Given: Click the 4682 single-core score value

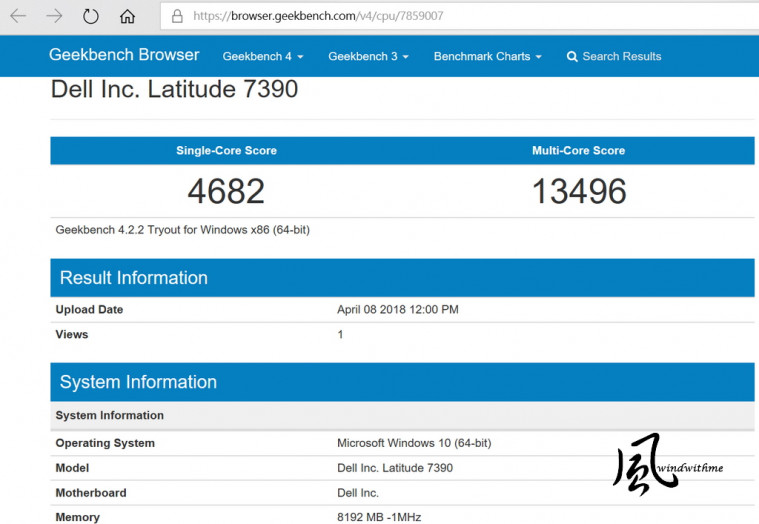Looking at the screenshot, I should click(226, 191).
